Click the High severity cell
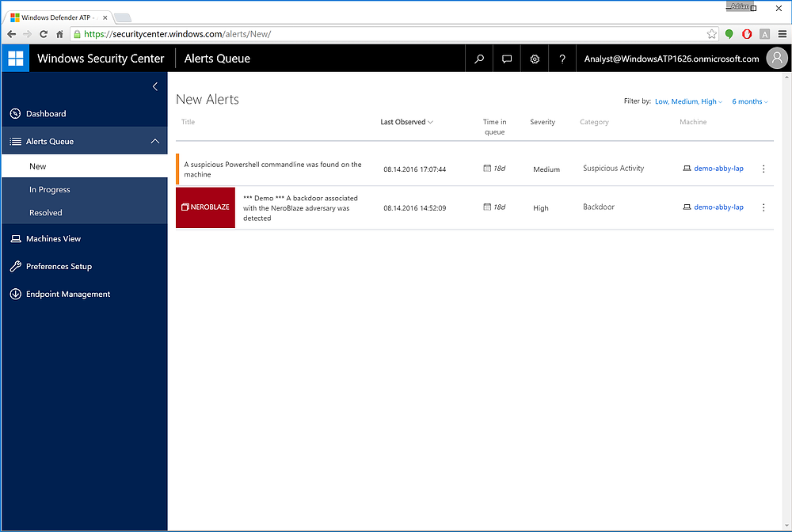The height and width of the screenshot is (532, 792). pos(540,208)
